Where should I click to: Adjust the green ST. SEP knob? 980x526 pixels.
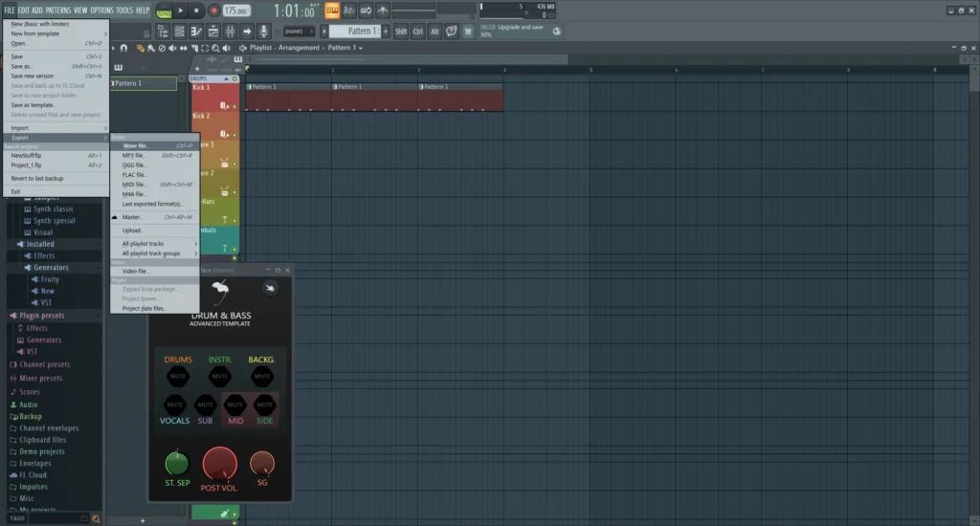177,464
